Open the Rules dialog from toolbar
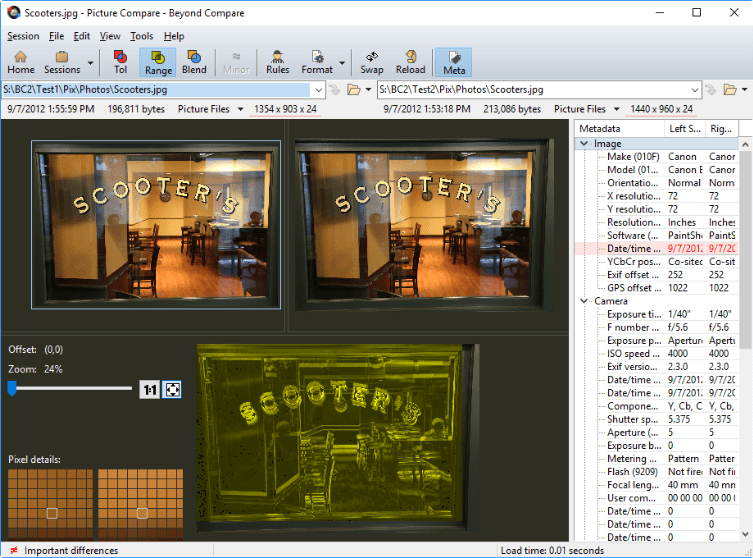 tap(277, 62)
